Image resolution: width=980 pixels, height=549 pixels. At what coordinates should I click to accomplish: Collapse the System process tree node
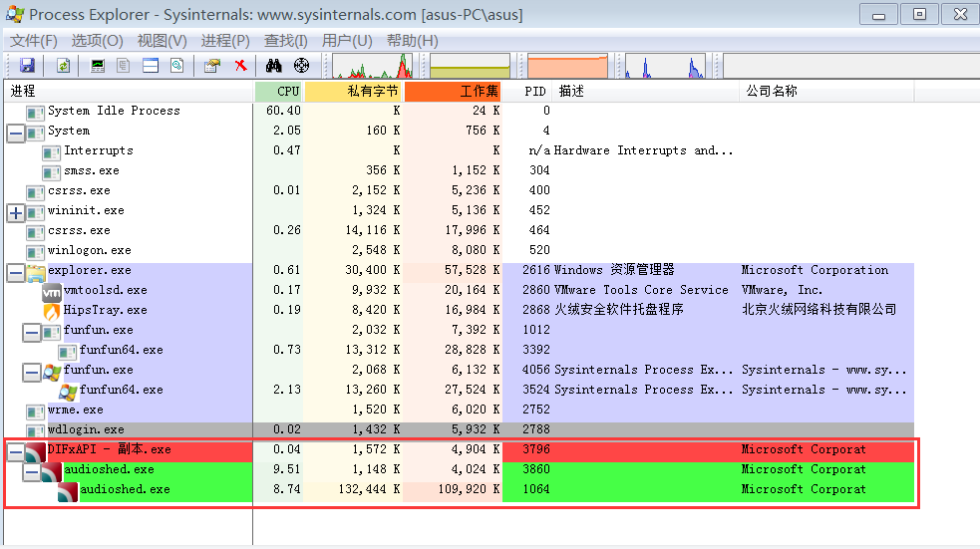(16, 133)
